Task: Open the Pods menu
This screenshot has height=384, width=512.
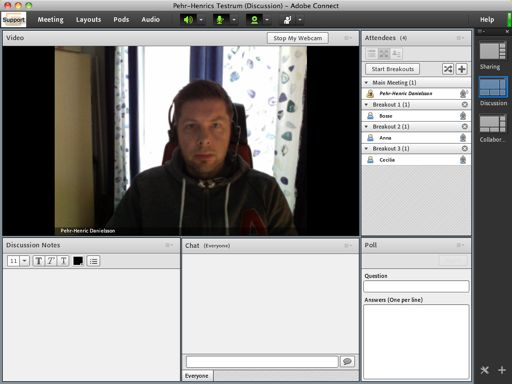Action: point(121,20)
